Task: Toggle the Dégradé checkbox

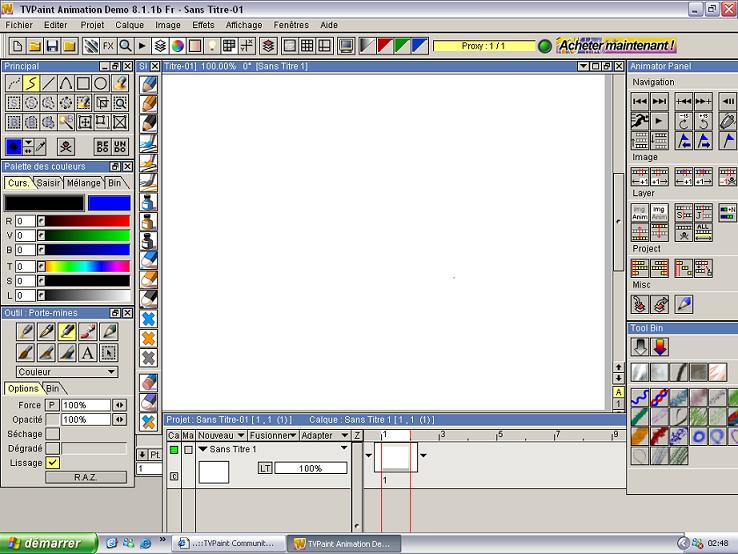Action: (53, 448)
